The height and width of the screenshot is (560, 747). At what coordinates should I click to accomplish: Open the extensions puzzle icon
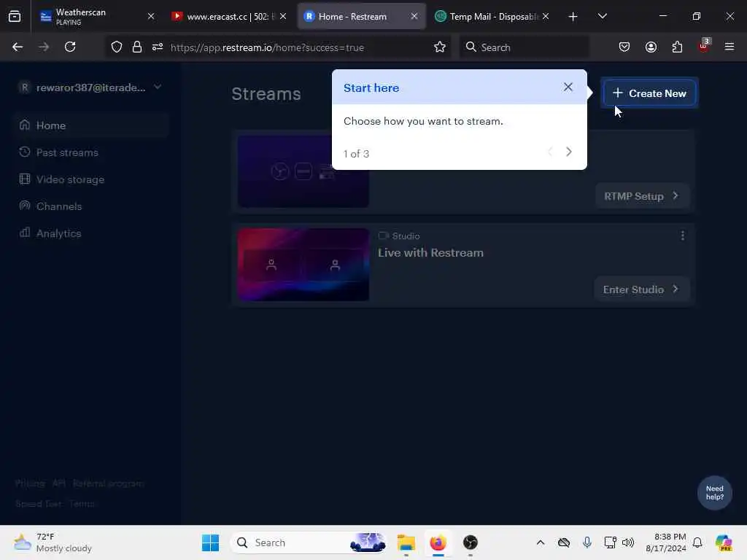[x=678, y=47]
